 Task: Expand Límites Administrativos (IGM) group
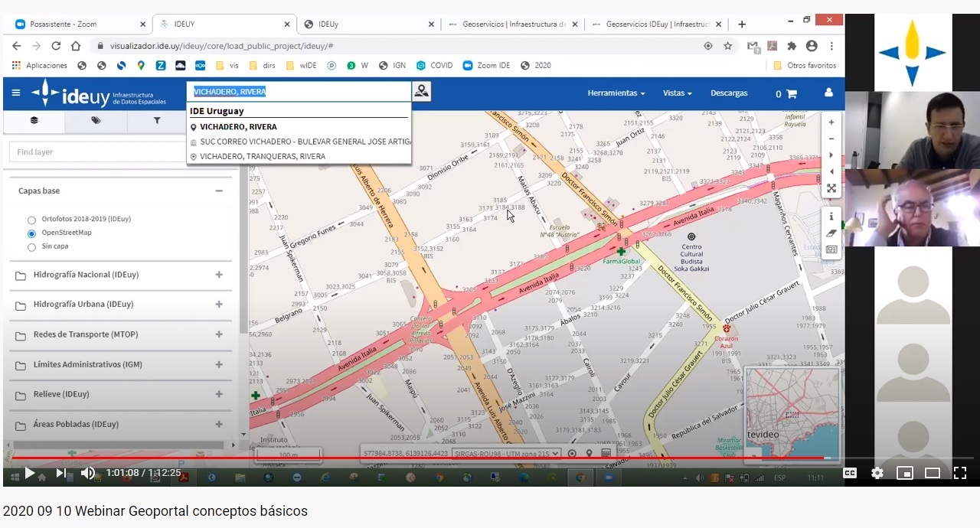pos(219,365)
